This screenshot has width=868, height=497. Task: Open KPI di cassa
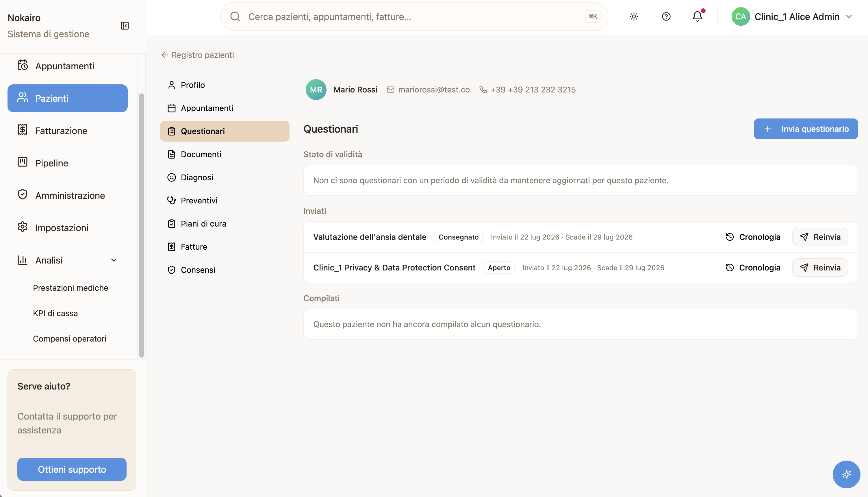click(55, 313)
